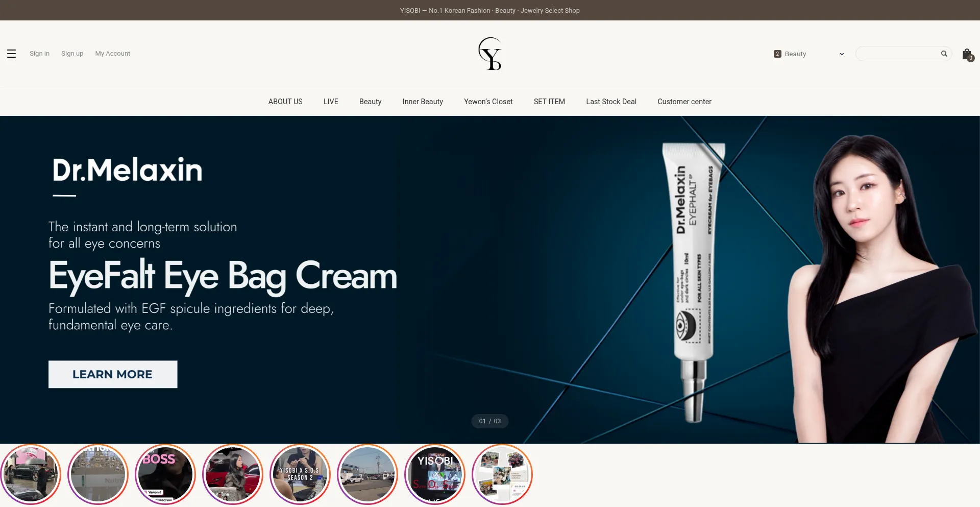Click the LEARN MORE button
Screen dimensions: 980x507
click(113, 374)
